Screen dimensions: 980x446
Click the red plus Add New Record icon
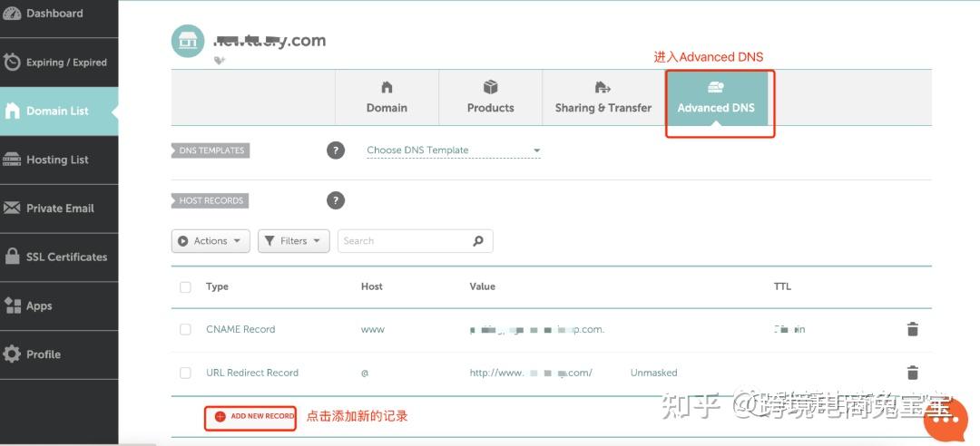pos(220,416)
